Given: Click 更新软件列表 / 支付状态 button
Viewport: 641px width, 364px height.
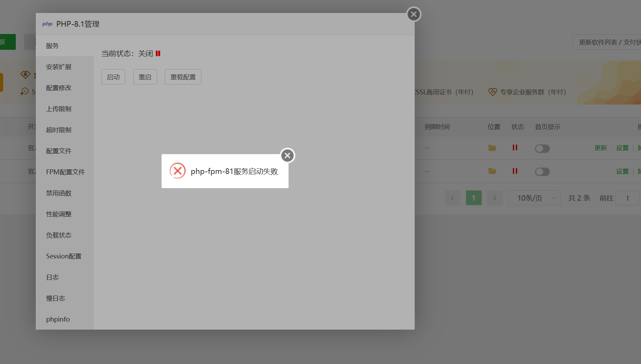Looking at the screenshot, I should [x=607, y=42].
